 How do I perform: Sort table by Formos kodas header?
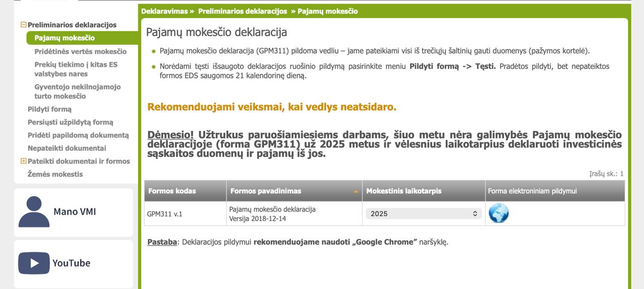[x=172, y=191]
